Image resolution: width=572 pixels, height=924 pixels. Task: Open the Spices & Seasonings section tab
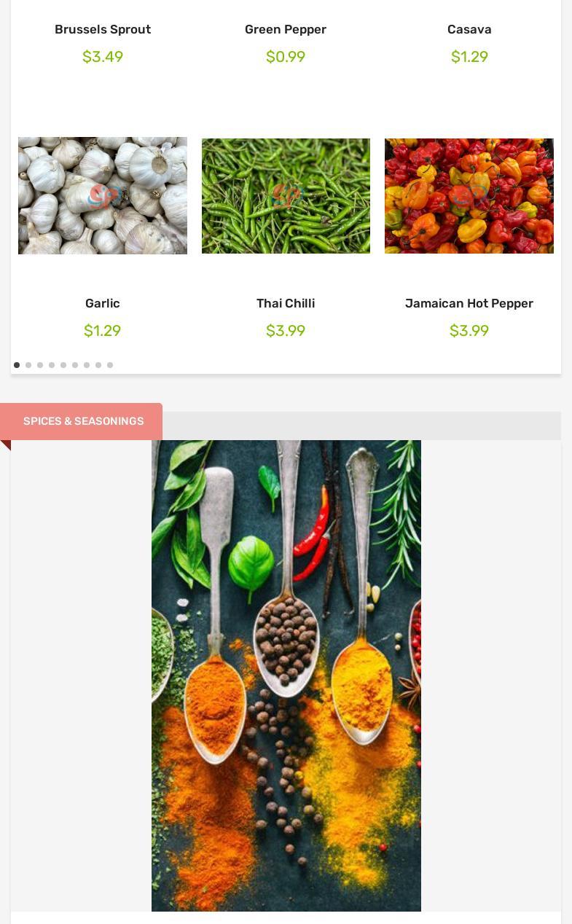[x=82, y=421]
